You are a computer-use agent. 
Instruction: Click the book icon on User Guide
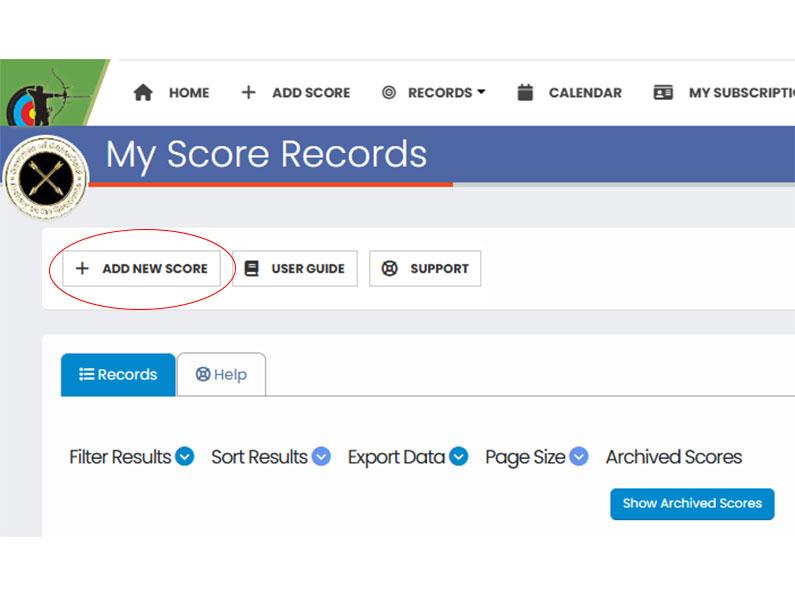(x=252, y=268)
